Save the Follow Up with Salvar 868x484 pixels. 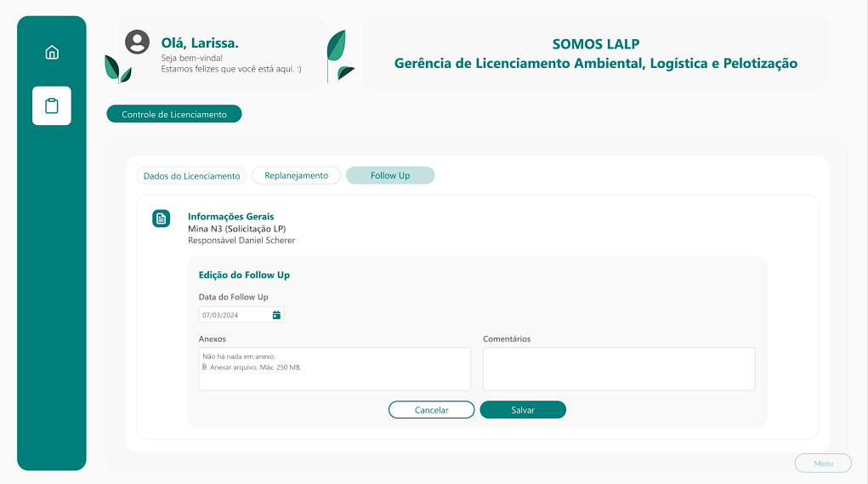pos(523,410)
